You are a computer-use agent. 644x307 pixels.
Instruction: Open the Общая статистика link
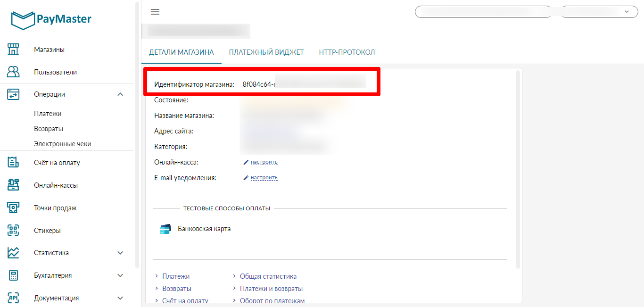pos(268,276)
